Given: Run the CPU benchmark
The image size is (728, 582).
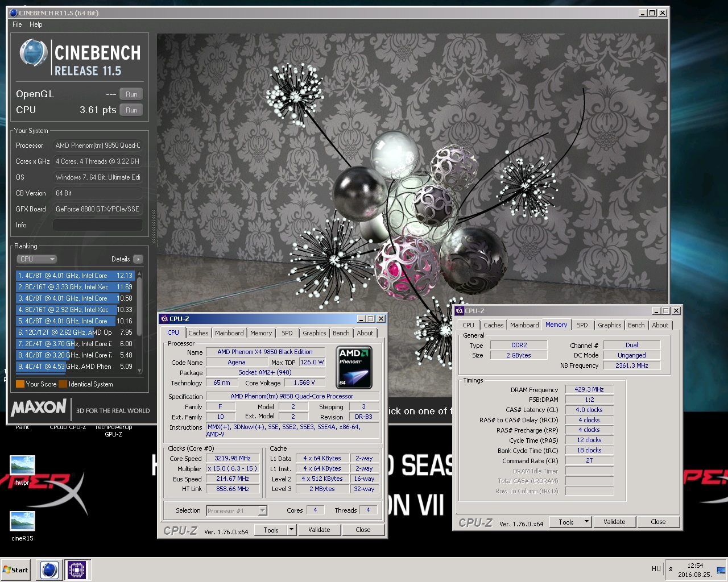Looking at the screenshot, I should click(131, 110).
